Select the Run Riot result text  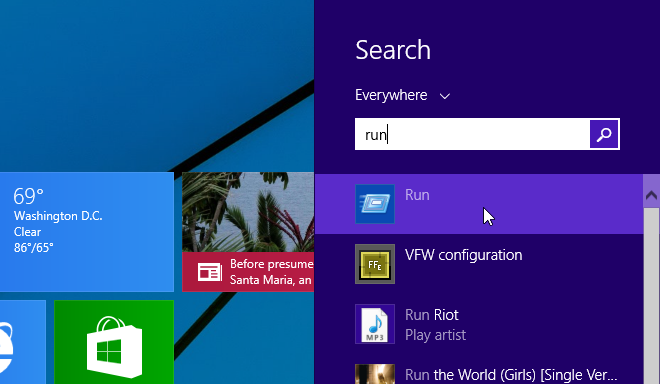coord(431,315)
